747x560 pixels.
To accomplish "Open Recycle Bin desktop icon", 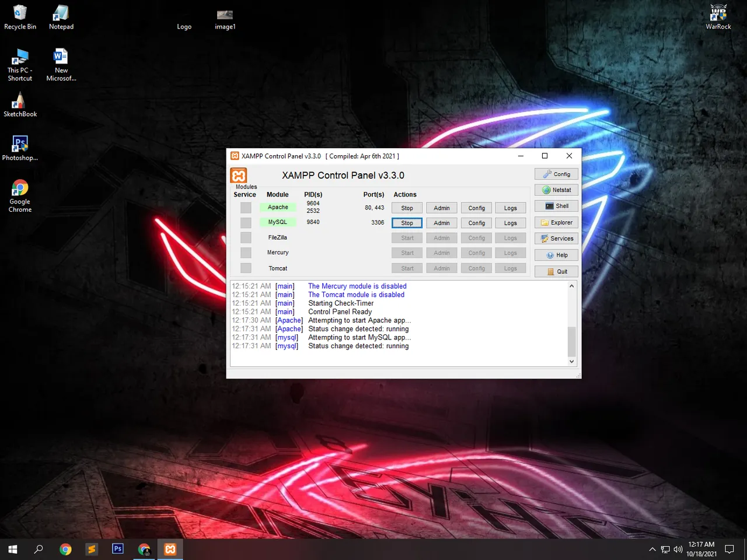I will click(x=20, y=17).
